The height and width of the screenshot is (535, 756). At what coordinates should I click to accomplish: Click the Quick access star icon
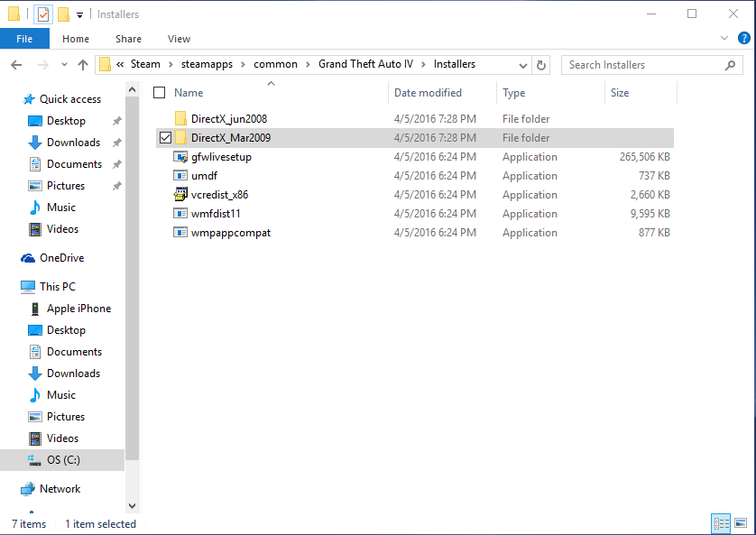[29, 99]
